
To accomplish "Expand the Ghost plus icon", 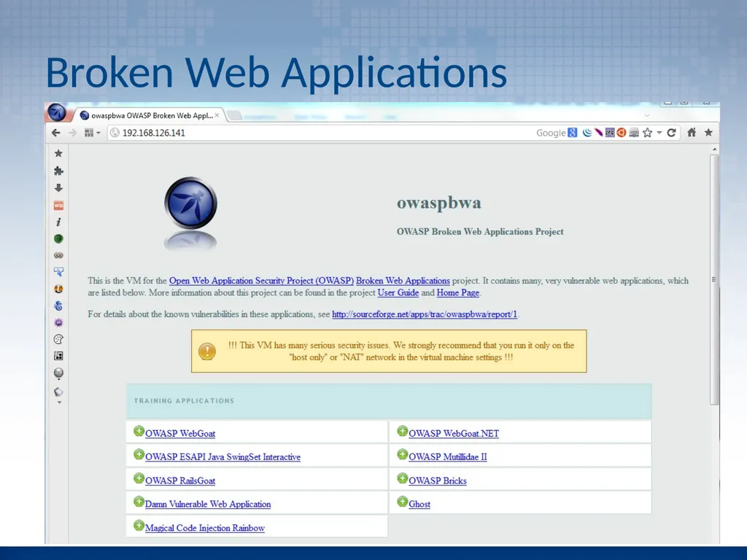I will coord(403,502).
